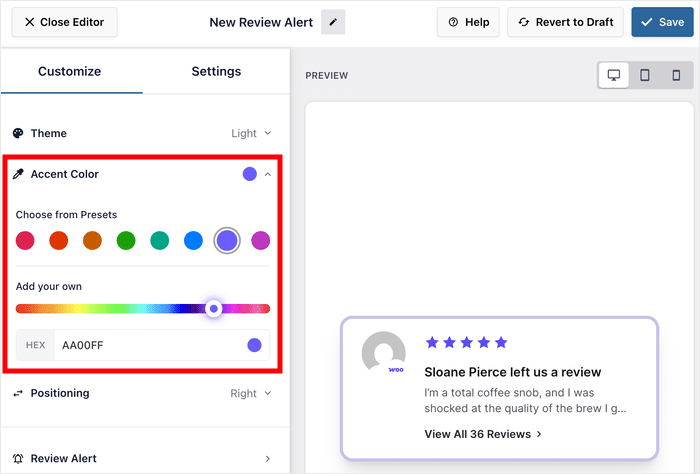Viewport: 700px width, 474px height.
Task: Pick the green preset color swatch
Action: pyautogui.click(x=125, y=240)
